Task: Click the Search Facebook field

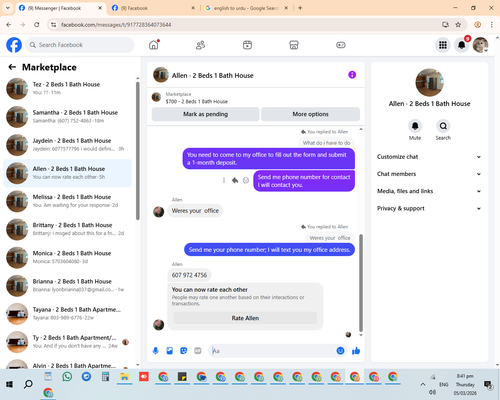Action: click(x=80, y=45)
